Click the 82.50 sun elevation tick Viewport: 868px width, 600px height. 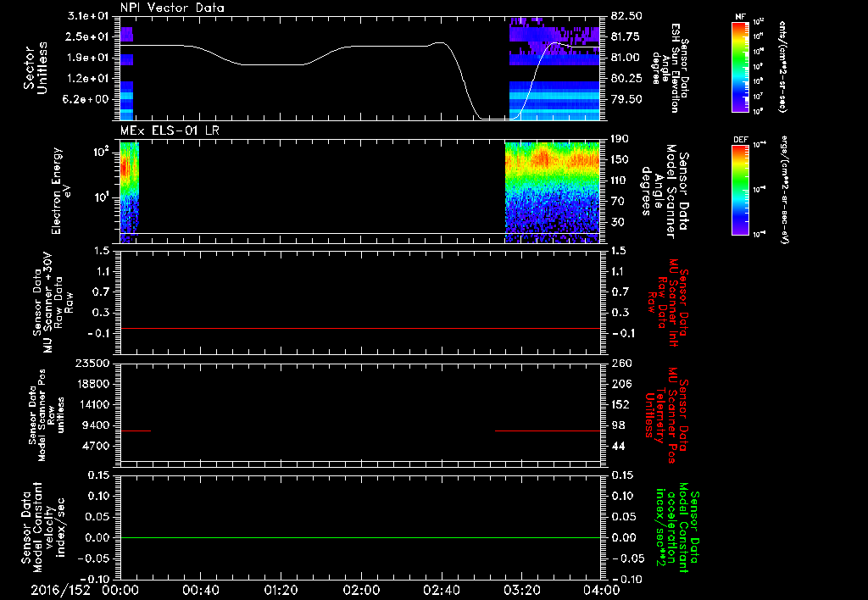click(626, 15)
